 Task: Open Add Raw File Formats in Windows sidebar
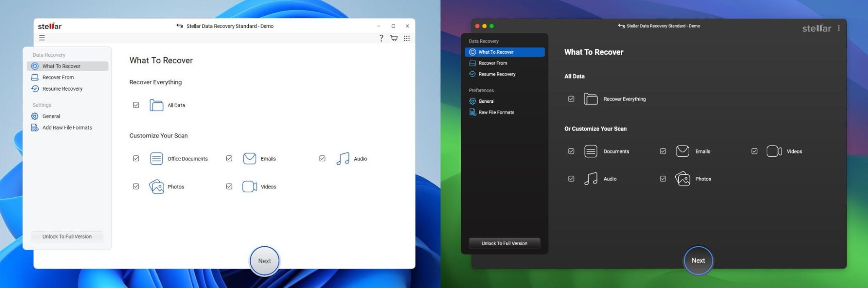point(68,128)
